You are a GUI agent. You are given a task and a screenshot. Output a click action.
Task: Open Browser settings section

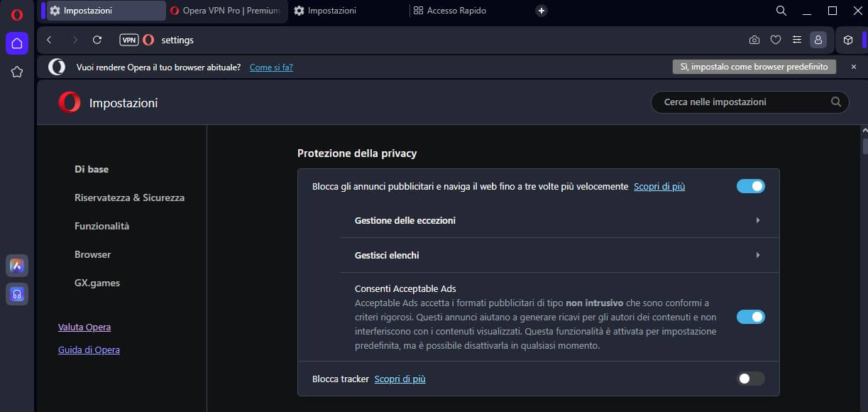point(93,254)
